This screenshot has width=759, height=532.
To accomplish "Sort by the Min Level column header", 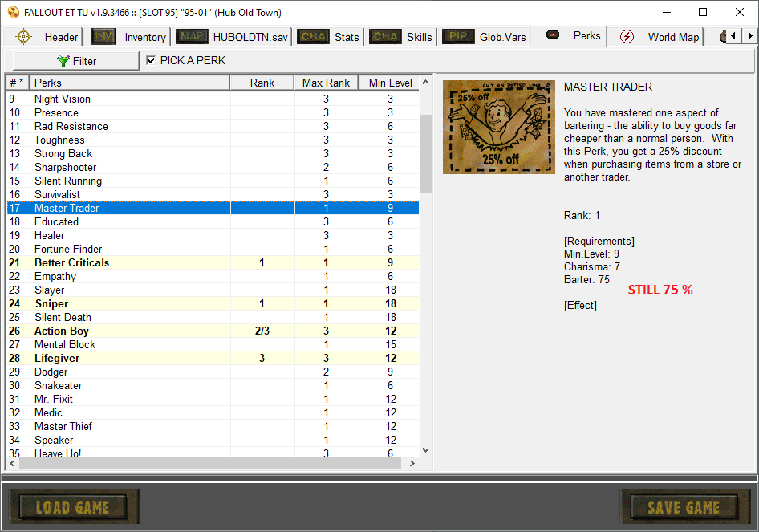I will (x=388, y=83).
